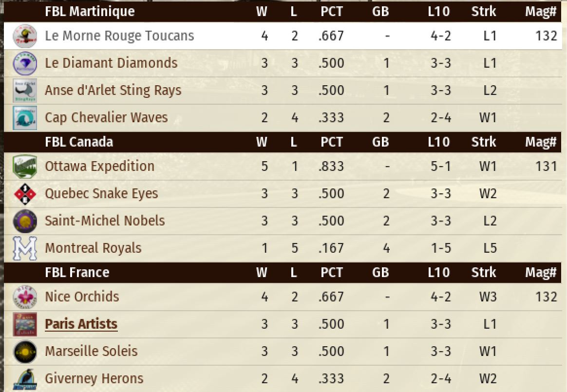This screenshot has height=392, width=567.
Task: Click the Paris Artists team thumbnail
Action: click(25, 324)
